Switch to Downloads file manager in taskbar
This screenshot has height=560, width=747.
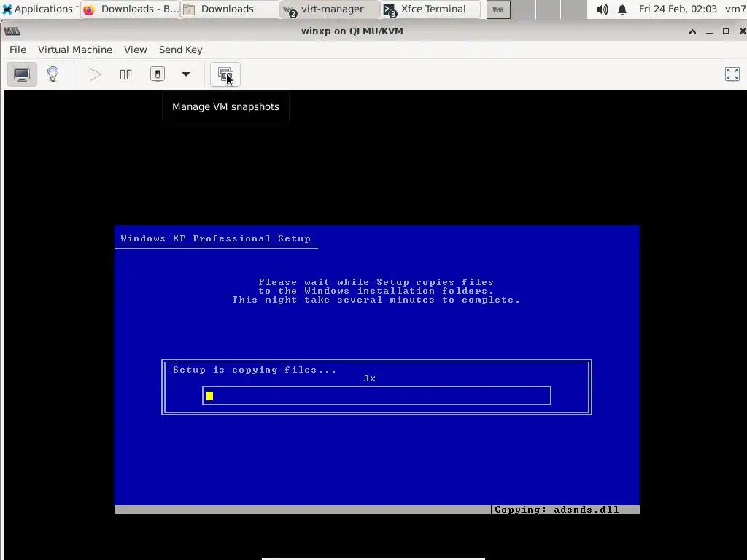[x=230, y=9]
